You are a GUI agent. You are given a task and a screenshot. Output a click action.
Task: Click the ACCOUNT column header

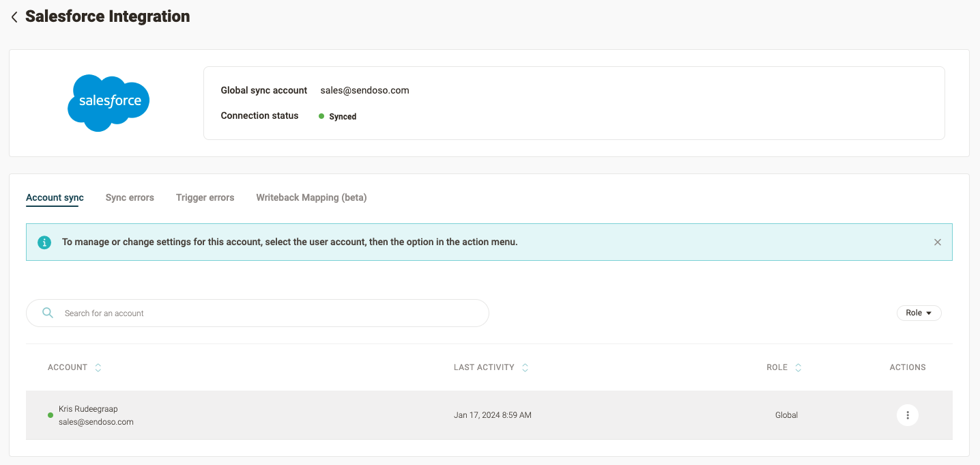coord(68,367)
